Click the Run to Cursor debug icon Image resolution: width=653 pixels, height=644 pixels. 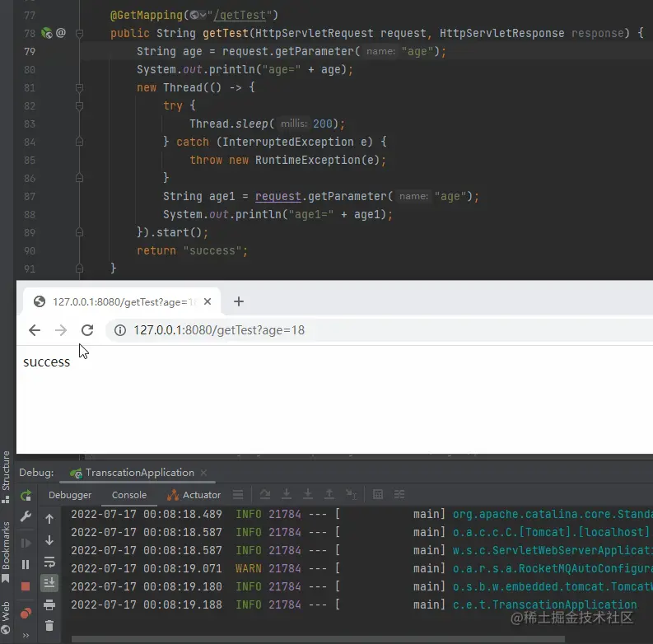click(351, 494)
